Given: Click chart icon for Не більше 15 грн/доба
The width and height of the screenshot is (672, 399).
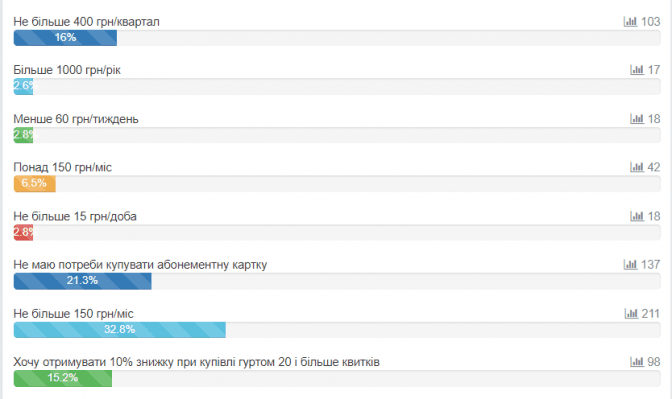Looking at the screenshot, I should [x=637, y=216].
